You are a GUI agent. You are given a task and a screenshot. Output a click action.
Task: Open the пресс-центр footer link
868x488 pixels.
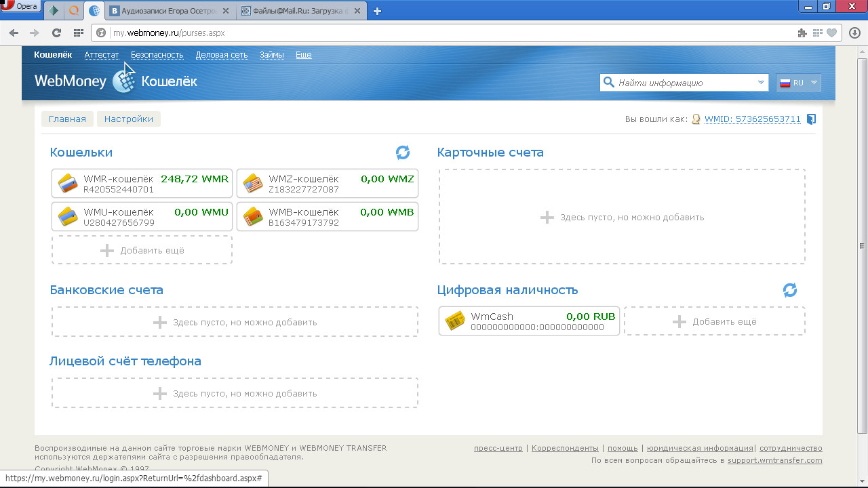498,448
